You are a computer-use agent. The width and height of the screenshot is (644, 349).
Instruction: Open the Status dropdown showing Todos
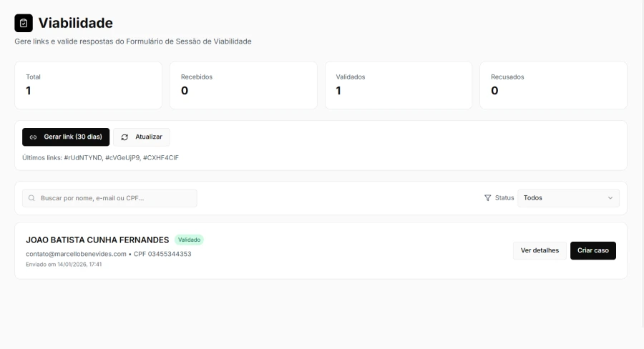point(567,198)
